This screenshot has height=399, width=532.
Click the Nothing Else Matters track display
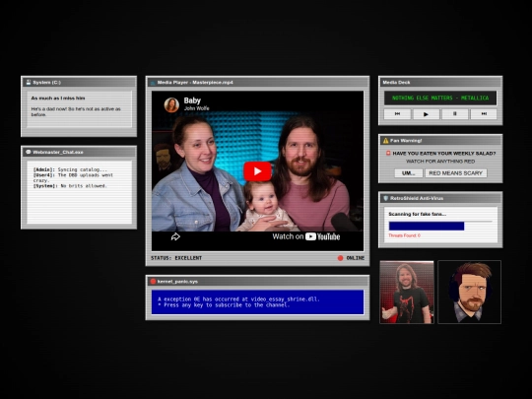[440, 99]
